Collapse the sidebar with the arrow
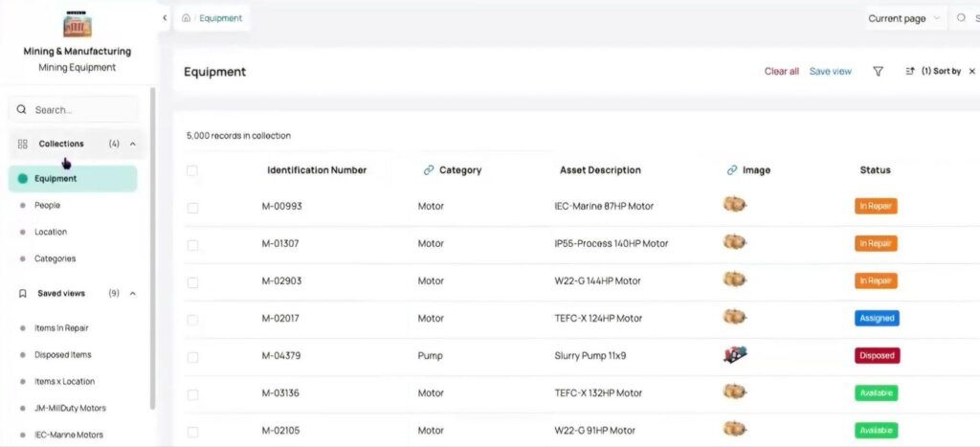980x447 pixels. [x=165, y=18]
